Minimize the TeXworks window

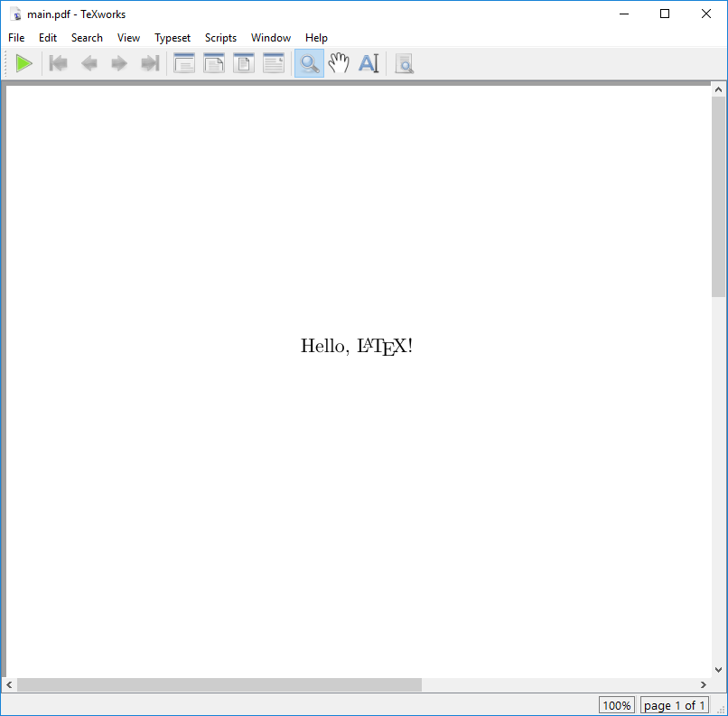(x=624, y=14)
